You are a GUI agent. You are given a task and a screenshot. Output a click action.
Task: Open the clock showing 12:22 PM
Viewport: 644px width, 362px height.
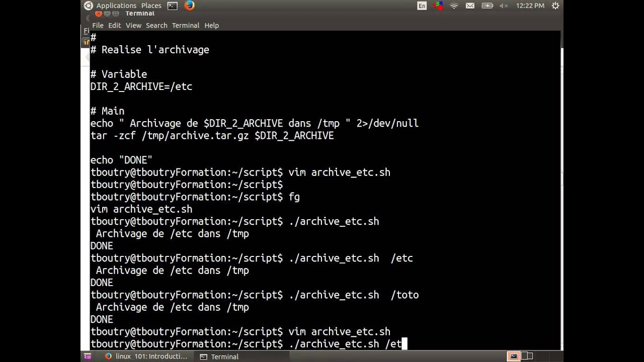tap(530, 6)
